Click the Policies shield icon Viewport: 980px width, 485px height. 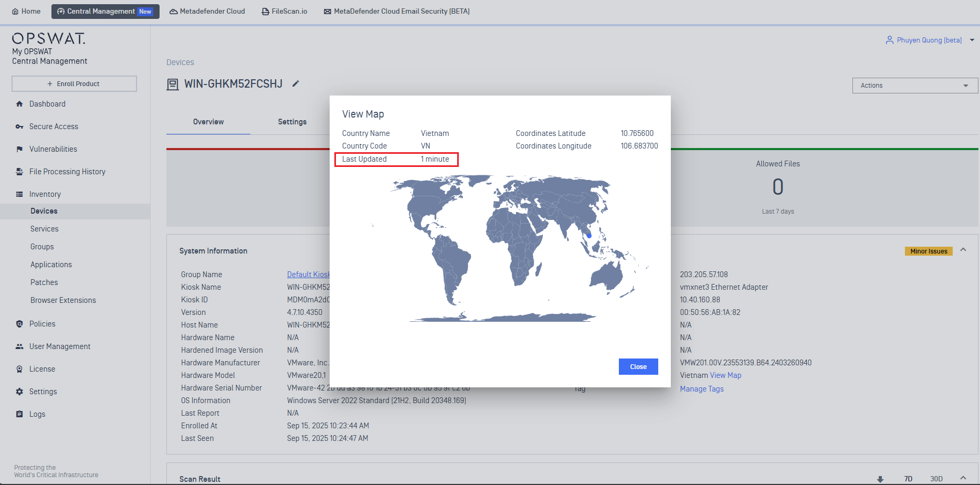click(x=19, y=324)
